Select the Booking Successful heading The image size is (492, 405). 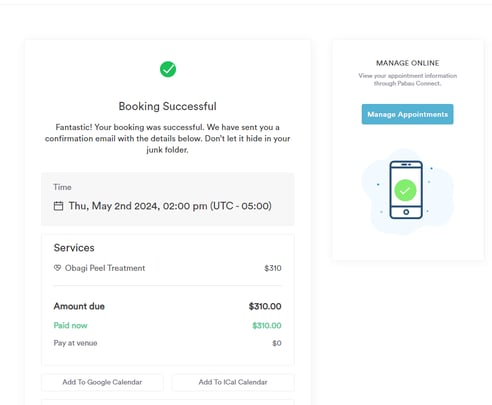(x=168, y=106)
